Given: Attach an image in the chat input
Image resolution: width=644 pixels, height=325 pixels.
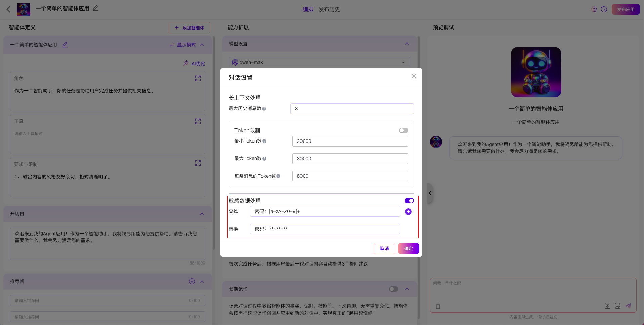Looking at the screenshot, I should pyautogui.click(x=618, y=306).
